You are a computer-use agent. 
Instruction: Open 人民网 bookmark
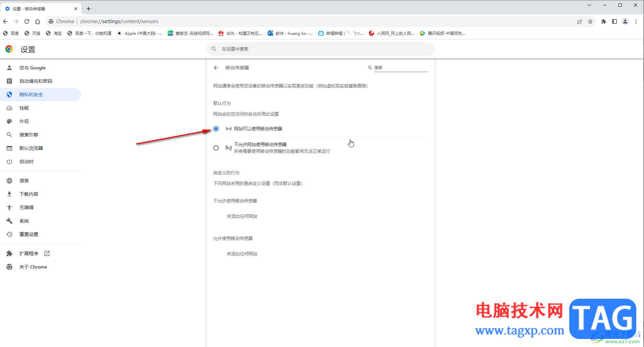(391, 33)
